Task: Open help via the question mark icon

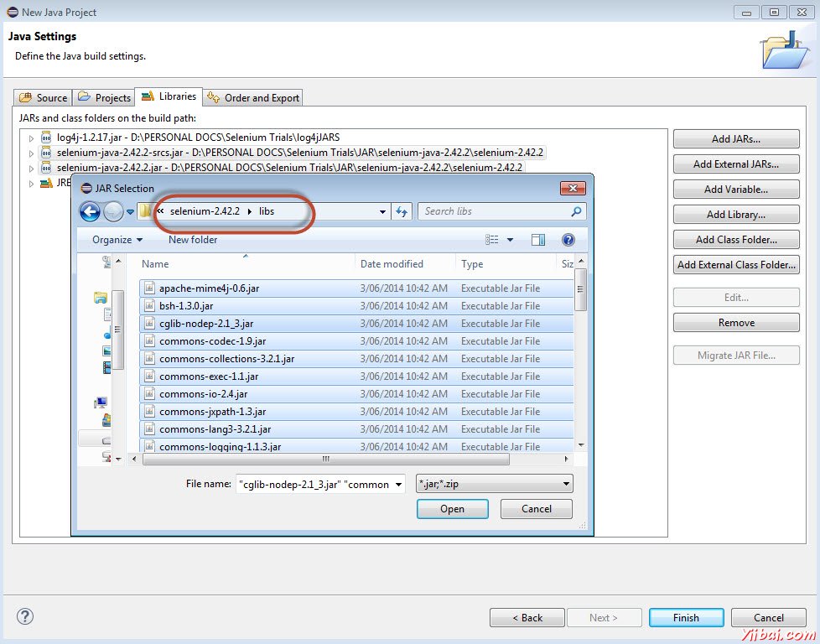Action: (568, 239)
